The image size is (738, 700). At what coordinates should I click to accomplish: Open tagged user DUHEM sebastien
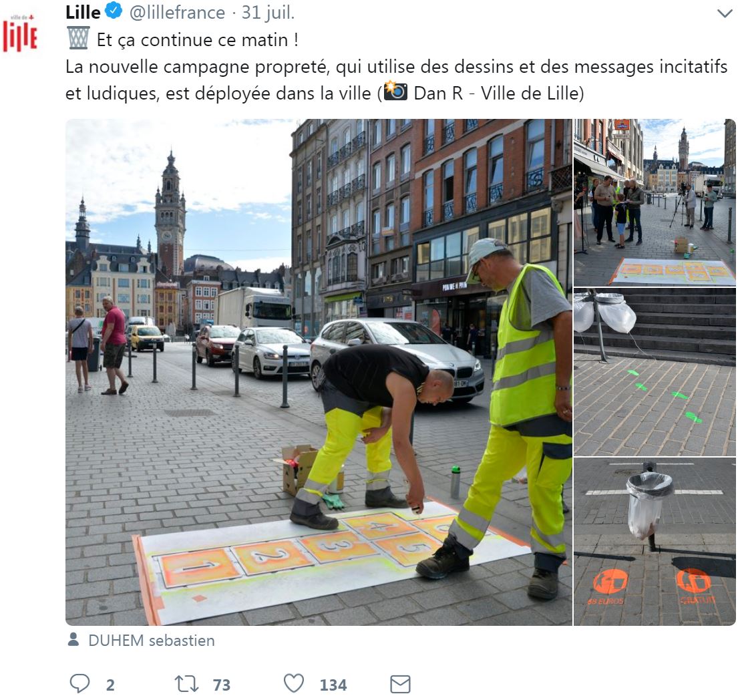click(x=152, y=640)
